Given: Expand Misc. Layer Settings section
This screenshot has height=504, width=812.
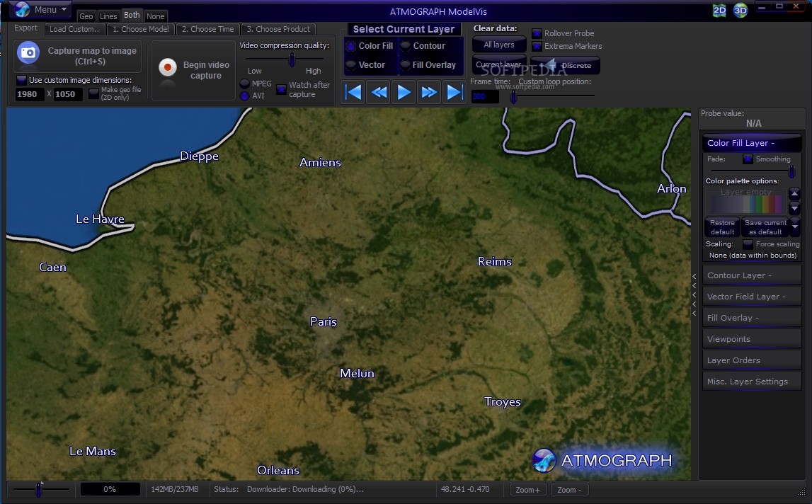Looking at the screenshot, I should click(751, 382).
